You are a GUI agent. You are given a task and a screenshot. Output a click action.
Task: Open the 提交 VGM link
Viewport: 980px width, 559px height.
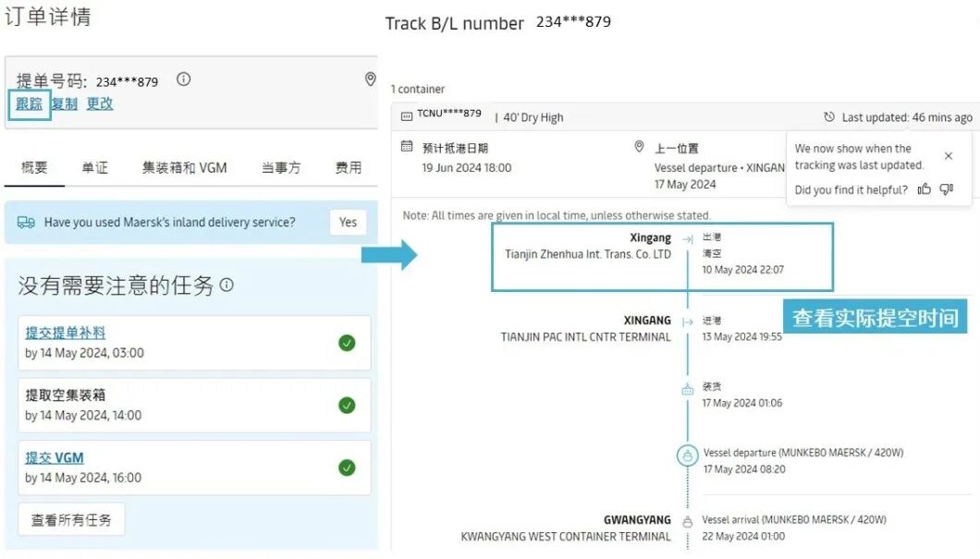tap(55, 457)
